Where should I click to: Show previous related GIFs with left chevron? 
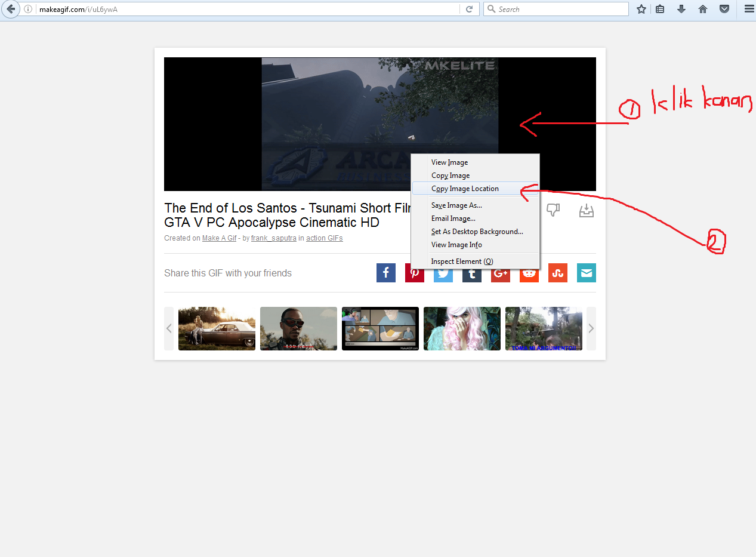[169, 328]
